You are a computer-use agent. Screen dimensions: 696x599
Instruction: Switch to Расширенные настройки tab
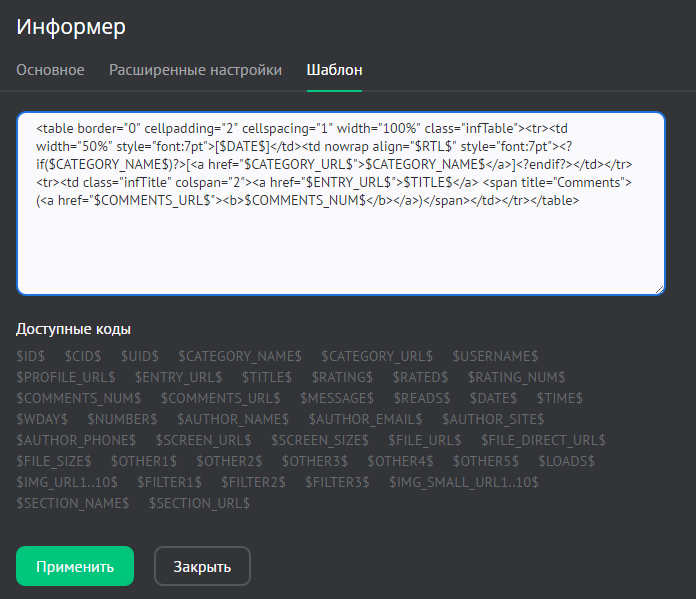point(195,70)
